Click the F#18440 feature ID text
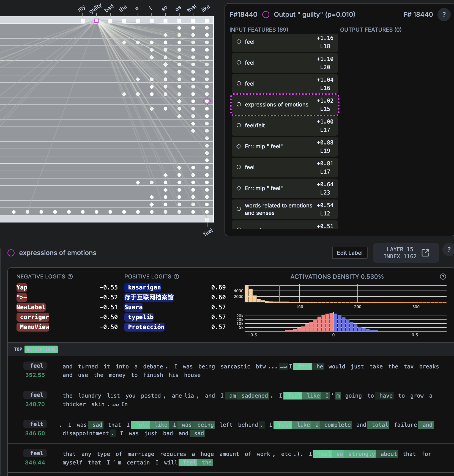 tap(243, 15)
